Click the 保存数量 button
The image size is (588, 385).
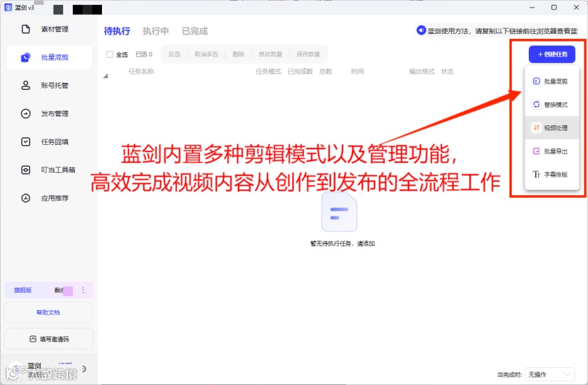point(308,54)
